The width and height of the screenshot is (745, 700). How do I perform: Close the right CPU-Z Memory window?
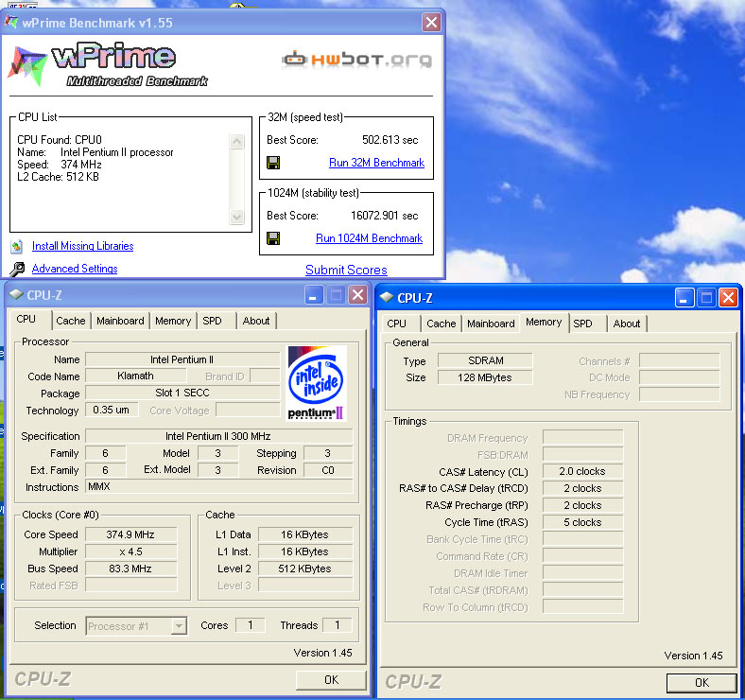pos(728,298)
